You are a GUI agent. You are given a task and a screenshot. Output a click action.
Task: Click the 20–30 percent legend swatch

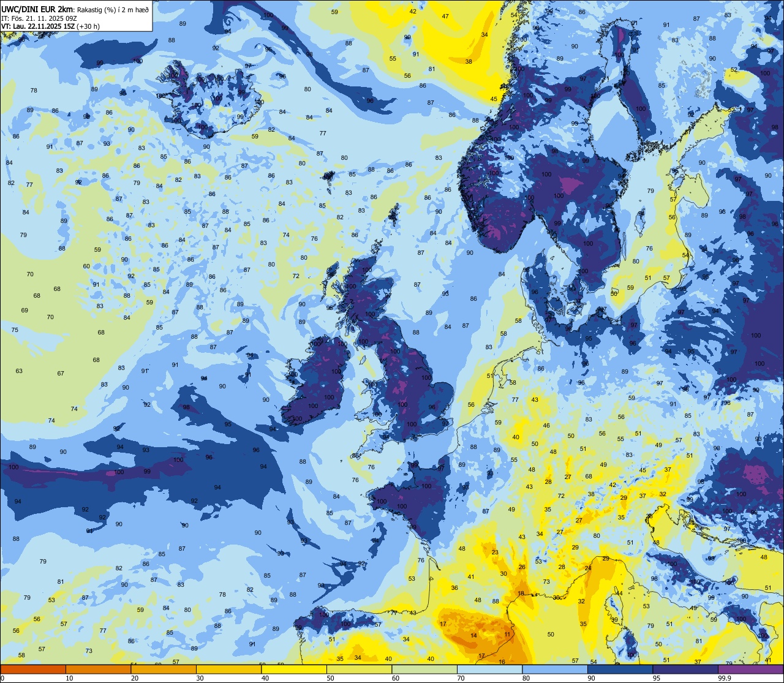[164, 670]
